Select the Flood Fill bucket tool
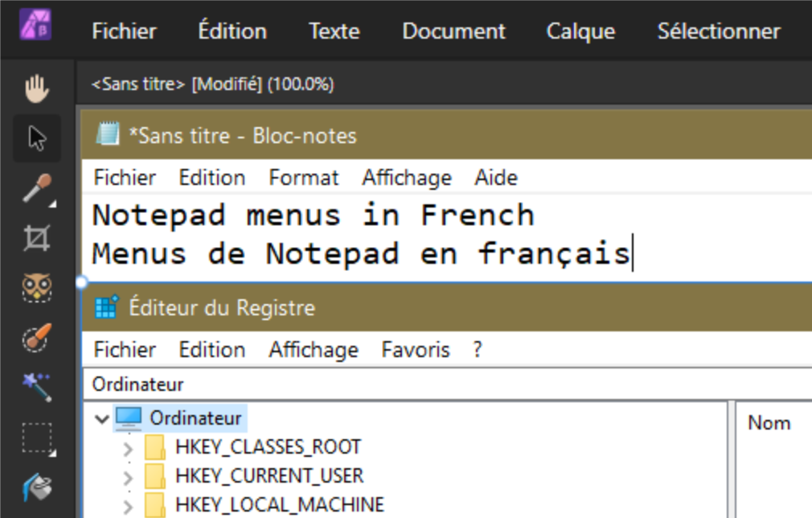The width and height of the screenshot is (812, 518). pyautogui.click(x=37, y=487)
